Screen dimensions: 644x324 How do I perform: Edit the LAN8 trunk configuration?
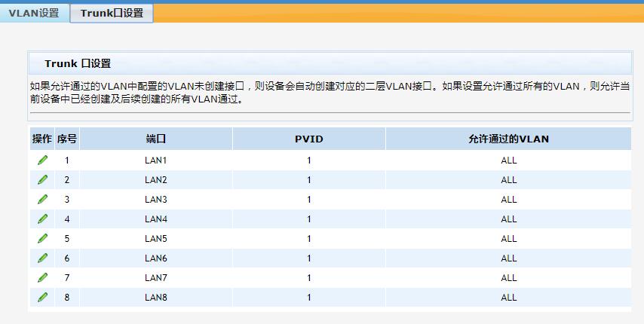[43, 298]
